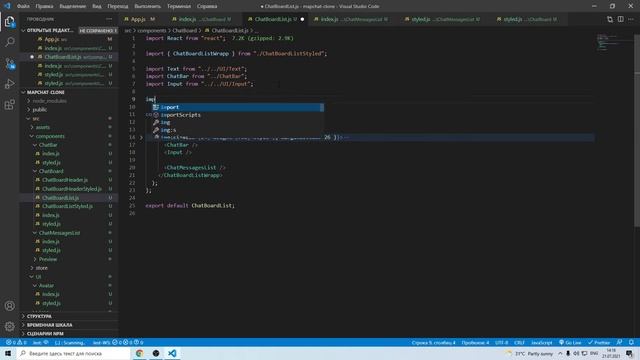This screenshot has width=640, height=360.
Task: Collapse the Open Editors section
Action: pos(69,31)
